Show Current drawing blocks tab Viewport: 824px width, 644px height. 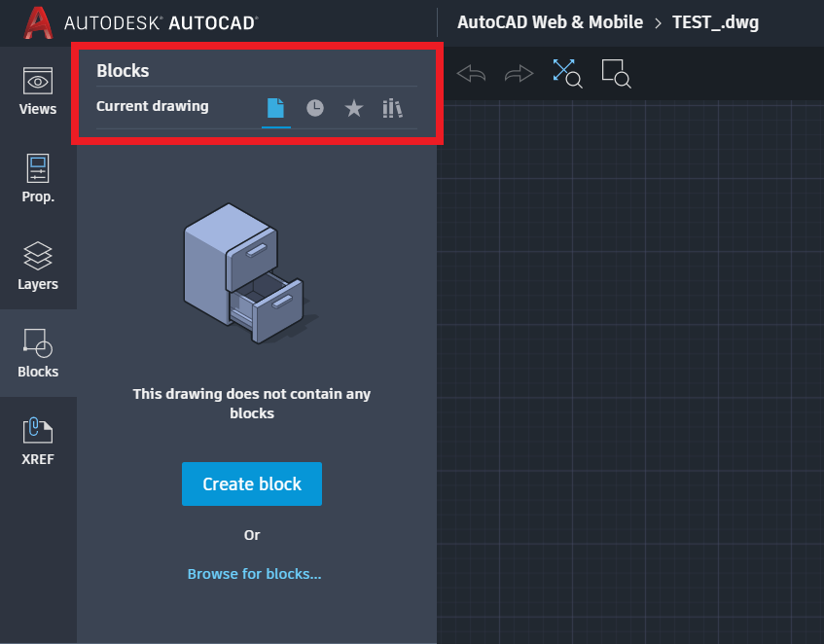pyautogui.click(x=276, y=108)
